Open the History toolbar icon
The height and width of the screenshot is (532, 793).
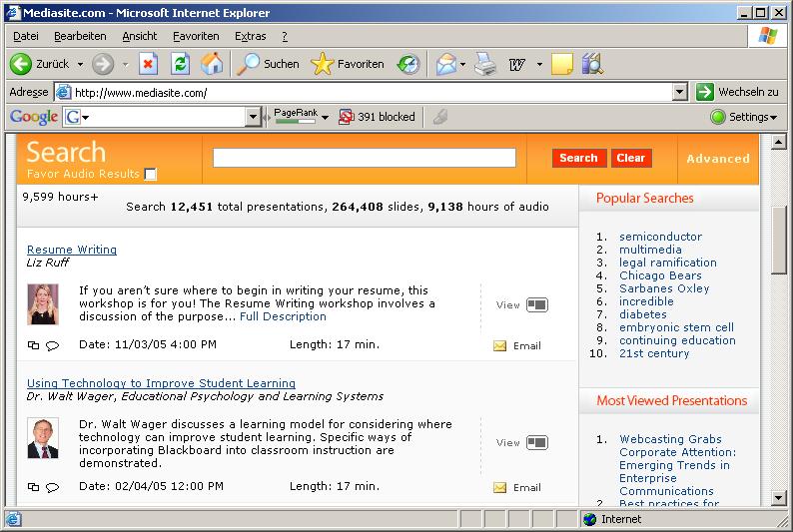point(407,64)
